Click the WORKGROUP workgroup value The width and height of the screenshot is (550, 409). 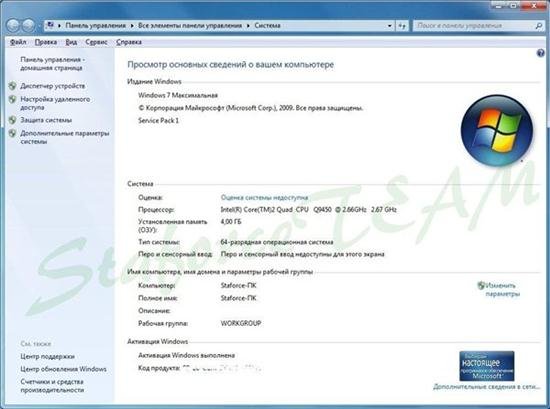point(241,323)
